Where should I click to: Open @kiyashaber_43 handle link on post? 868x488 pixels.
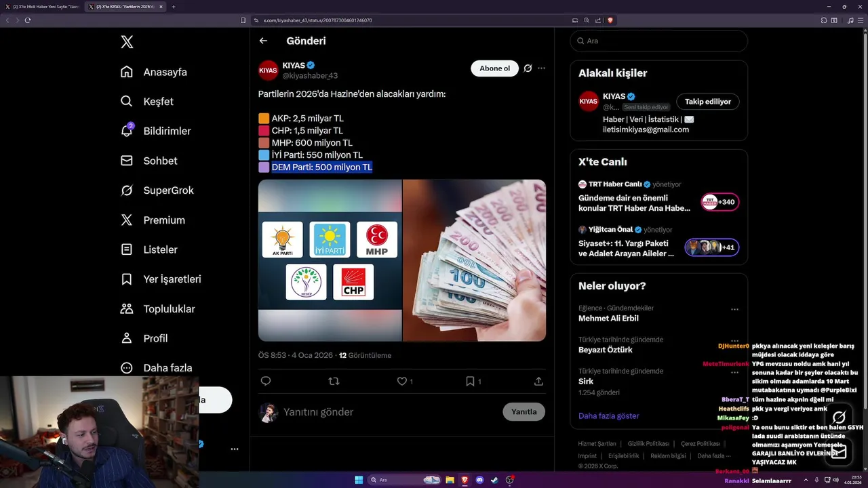click(310, 76)
